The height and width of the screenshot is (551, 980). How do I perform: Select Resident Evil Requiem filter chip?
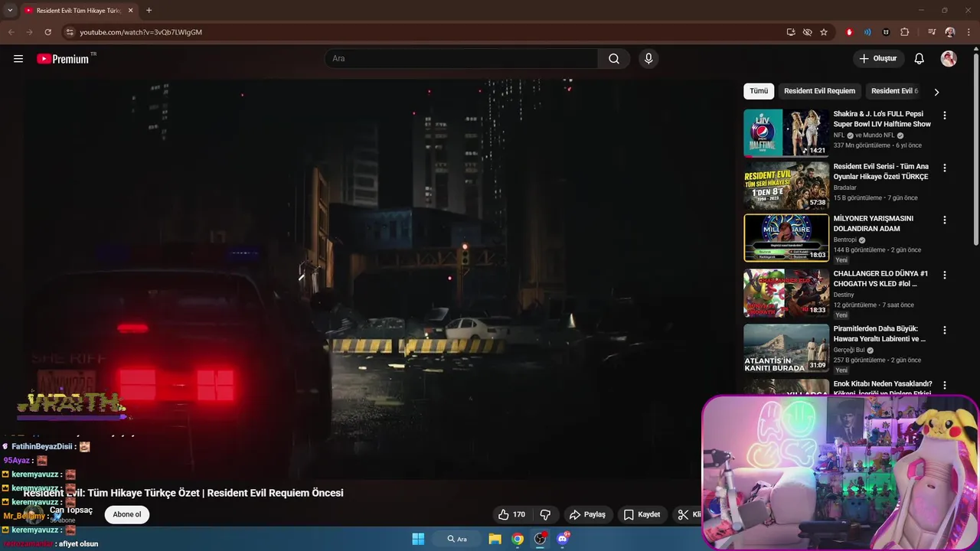tap(819, 91)
